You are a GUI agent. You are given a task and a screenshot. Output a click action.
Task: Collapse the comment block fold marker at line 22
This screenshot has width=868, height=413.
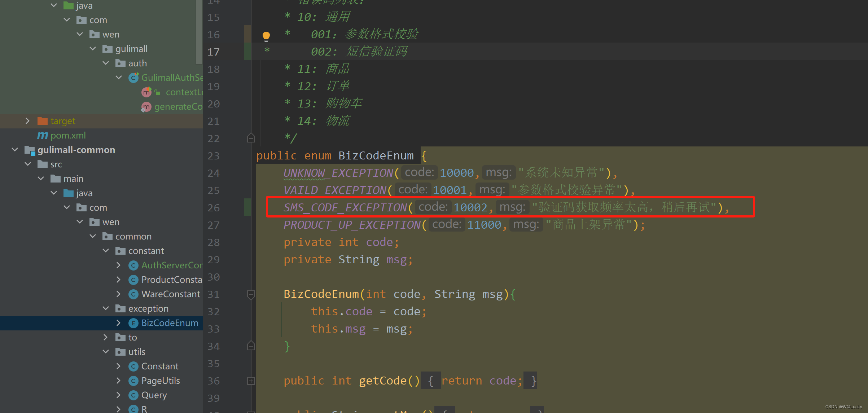(x=251, y=138)
